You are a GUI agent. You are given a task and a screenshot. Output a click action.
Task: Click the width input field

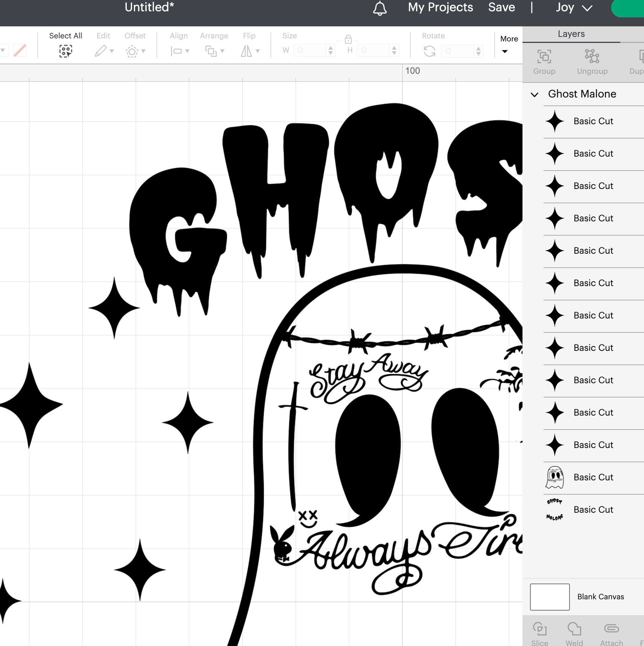310,50
